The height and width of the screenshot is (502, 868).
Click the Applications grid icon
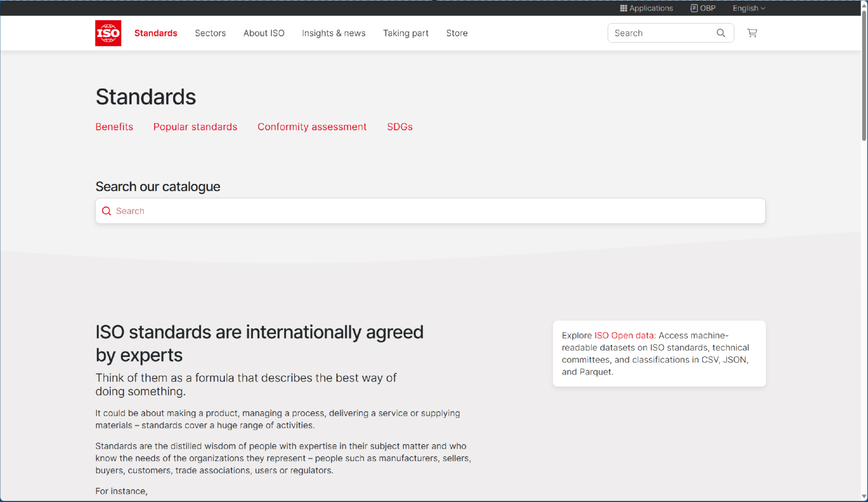[x=623, y=8]
